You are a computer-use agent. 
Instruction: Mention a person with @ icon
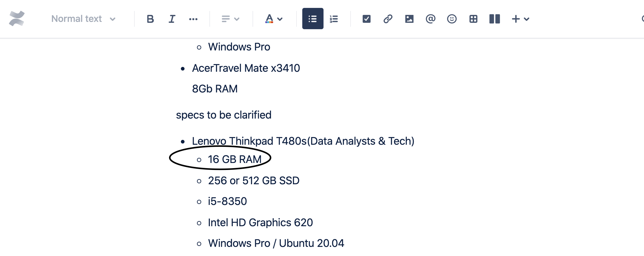click(x=430, y=19)
